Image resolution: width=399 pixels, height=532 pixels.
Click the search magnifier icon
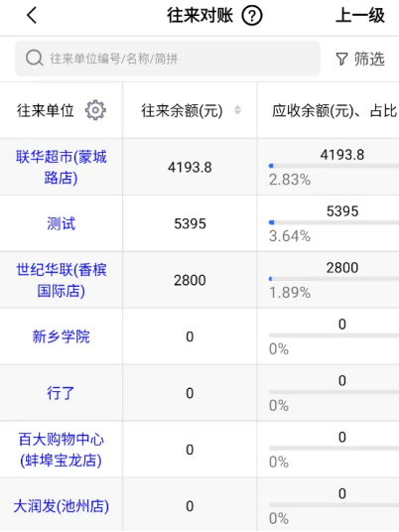tap(35, 59)
